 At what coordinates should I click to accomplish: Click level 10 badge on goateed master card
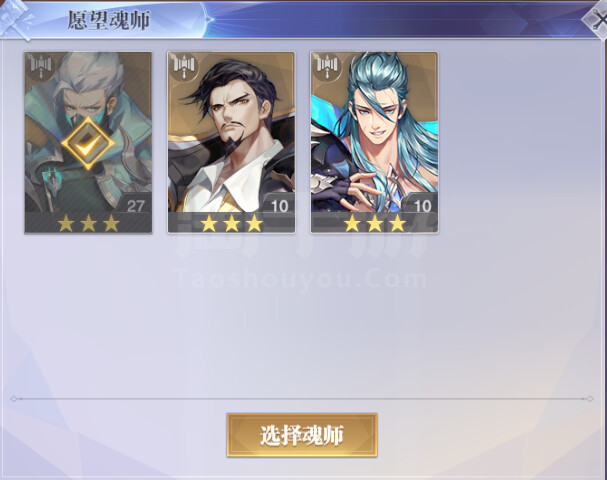[x=279, y=206]
